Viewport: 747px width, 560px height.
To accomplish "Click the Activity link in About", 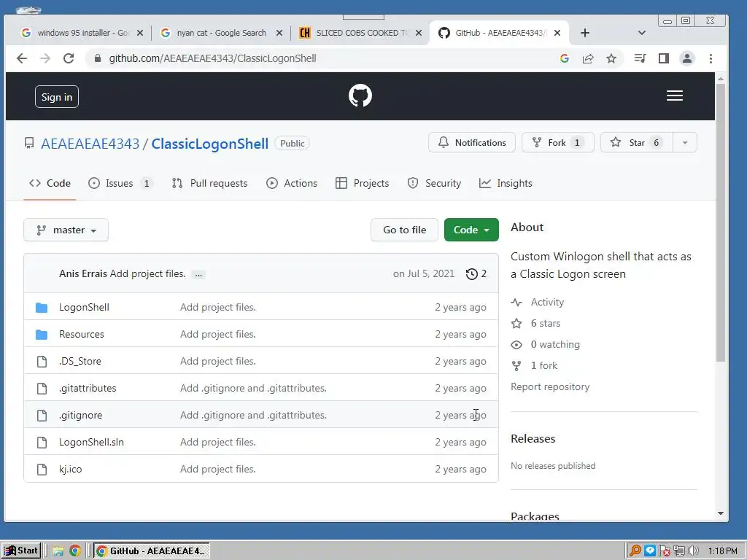I will 547,303.
